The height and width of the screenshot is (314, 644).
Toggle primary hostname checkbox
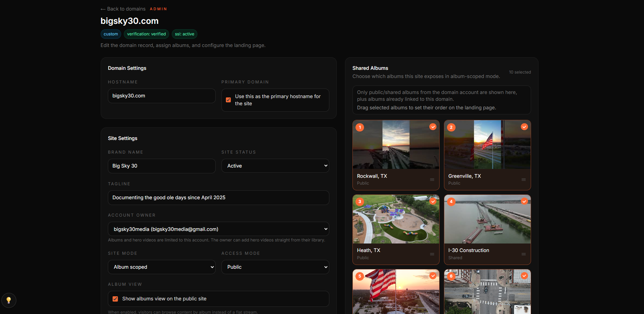coord(228,100)
